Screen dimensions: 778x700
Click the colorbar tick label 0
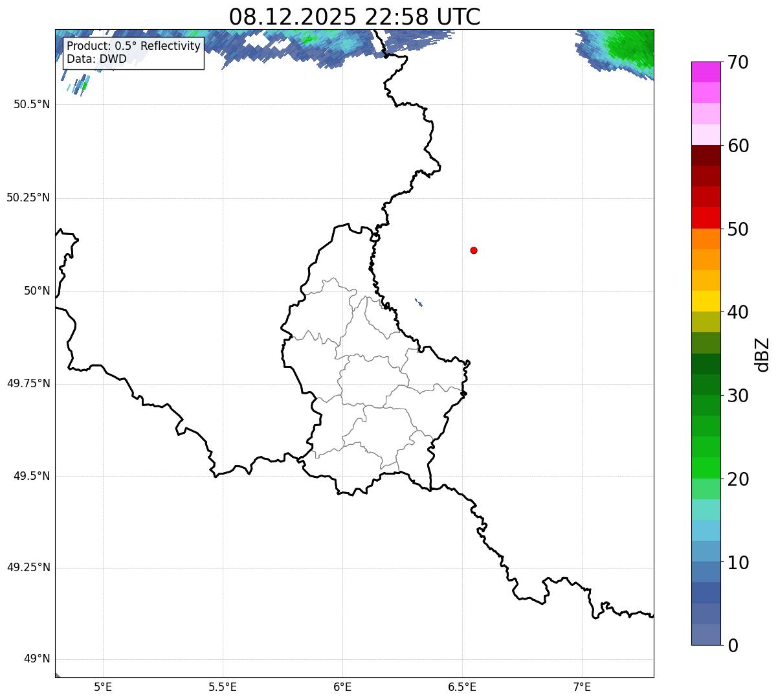[733, 646]
